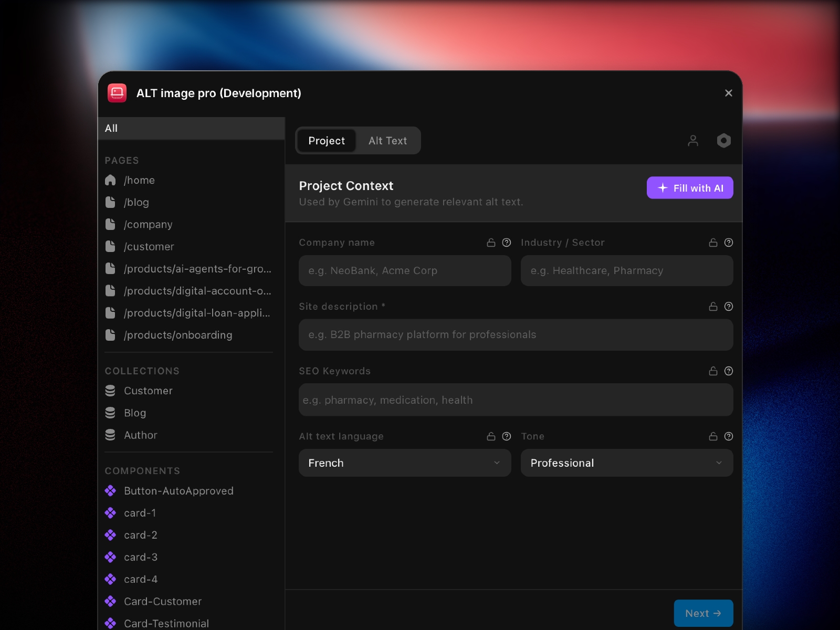Toggle the lock on SEO Keywords field
This screenshot has width=840, height=630.
pos(712,371)
